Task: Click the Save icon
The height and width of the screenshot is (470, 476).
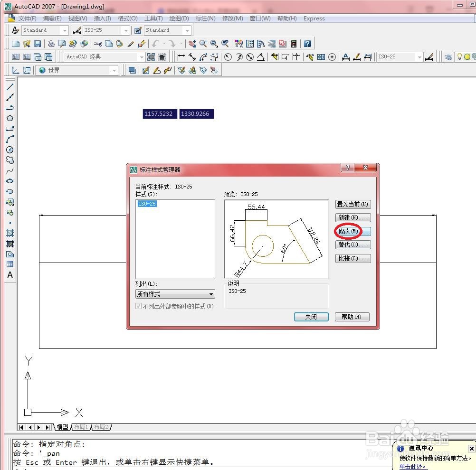Action: (38, 44)
